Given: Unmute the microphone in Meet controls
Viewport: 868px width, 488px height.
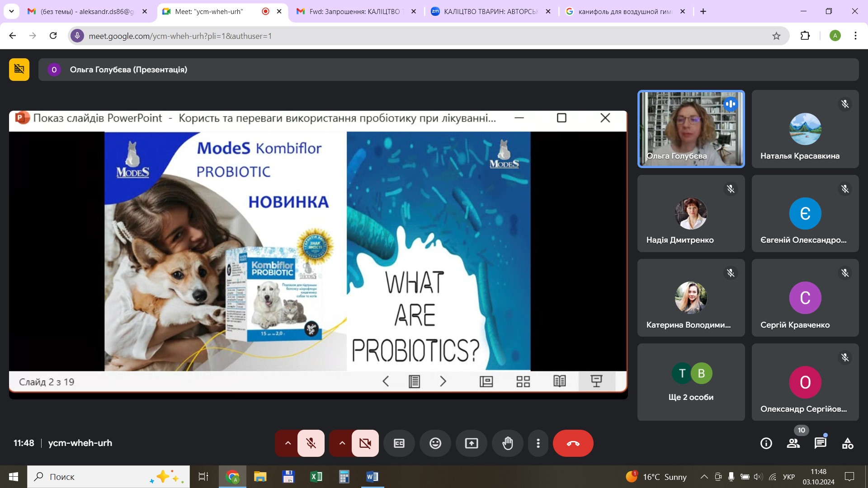Looking at the screenshot, I should [x=311, y=443].
